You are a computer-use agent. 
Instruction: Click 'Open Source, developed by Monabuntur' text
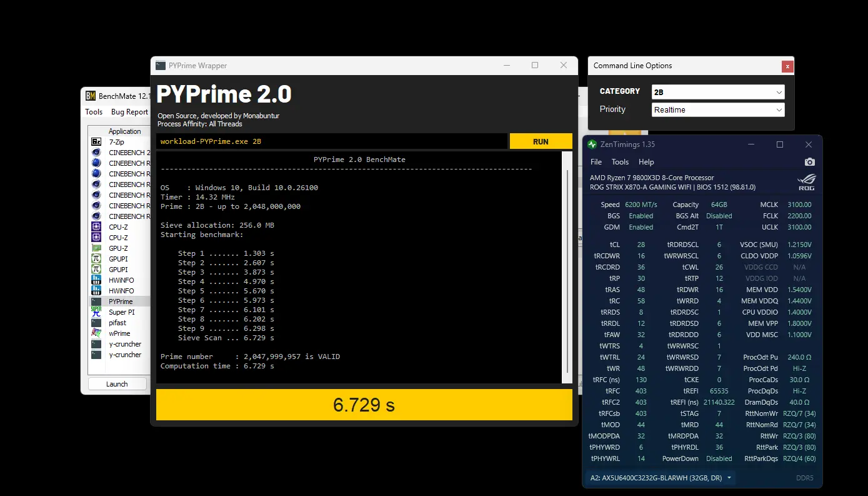click(219, 116)
